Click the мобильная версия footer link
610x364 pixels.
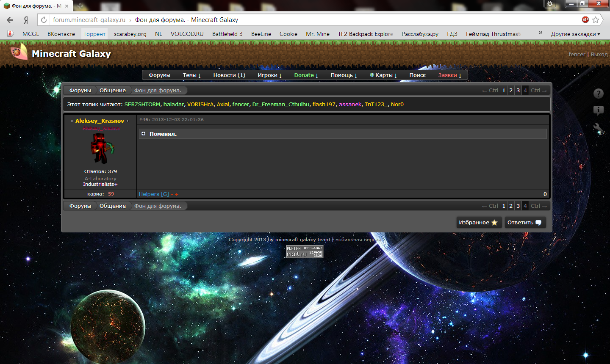coord(358,240)
